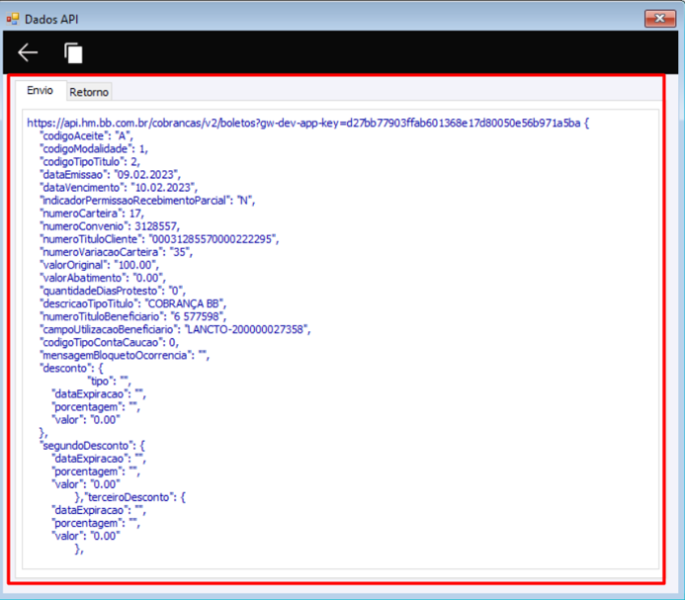This screenshot has width=685, height=600.
Task: Click the Dados API title text
Action: pyautogui.click(x=52, y=19)
